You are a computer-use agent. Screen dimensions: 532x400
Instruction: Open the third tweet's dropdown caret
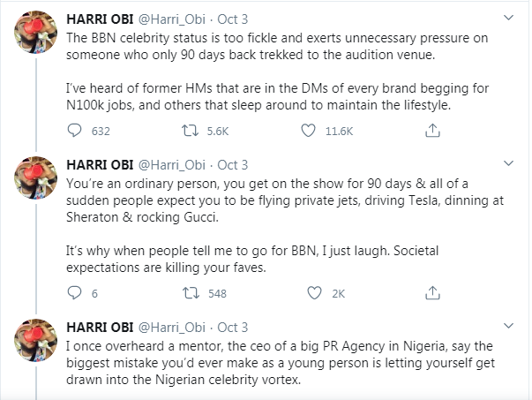coord(510,327)
